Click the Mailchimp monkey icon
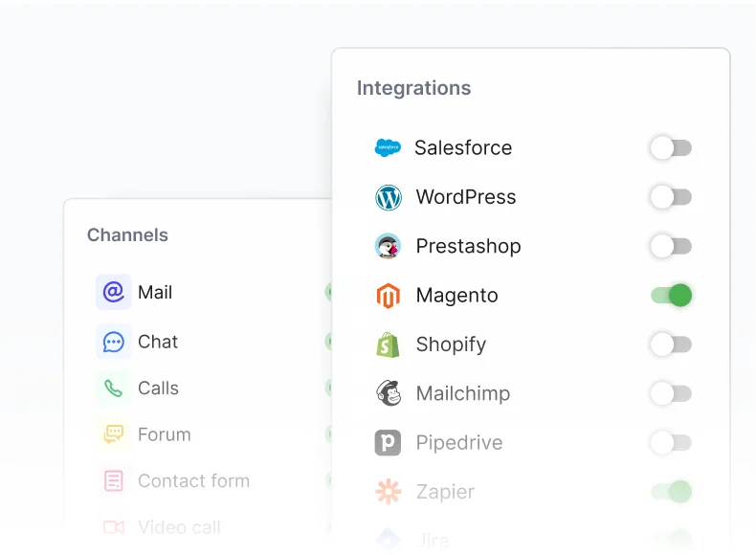The width and height of the screenshot is (756, 555). [388, 393]
